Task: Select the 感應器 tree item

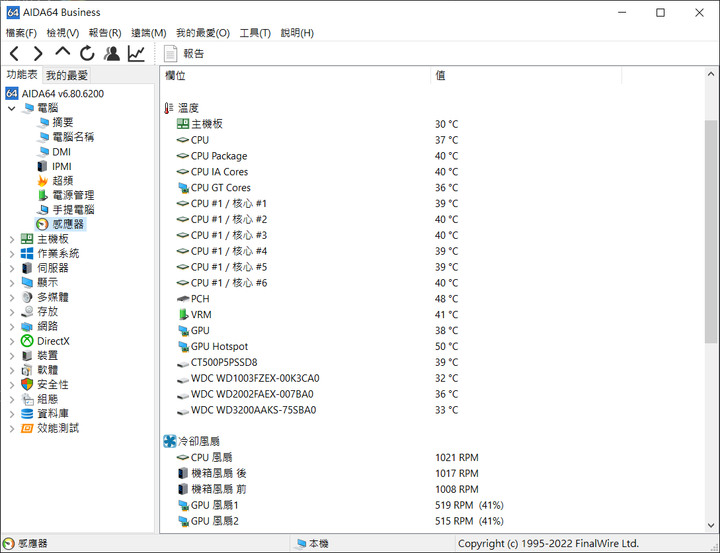Action: point(60,224)
